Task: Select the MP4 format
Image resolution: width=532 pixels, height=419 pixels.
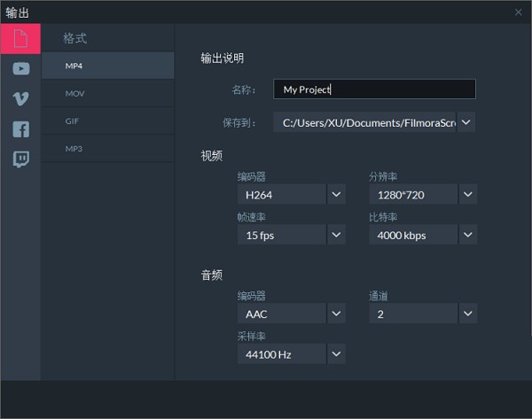Action: (107, 66)
